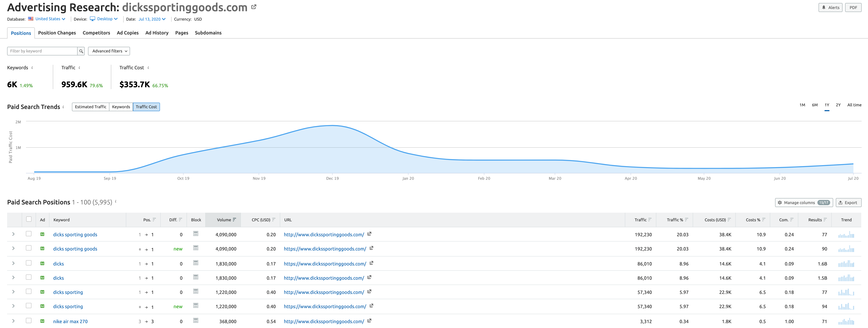Viewport: 868px width, 328px height.
Task: Click the Filter by keyword input
Action: point(42,51)
